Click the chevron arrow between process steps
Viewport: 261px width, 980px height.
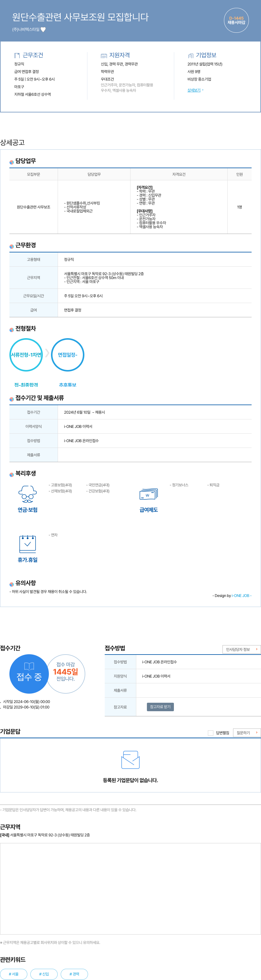coord(47,353)
